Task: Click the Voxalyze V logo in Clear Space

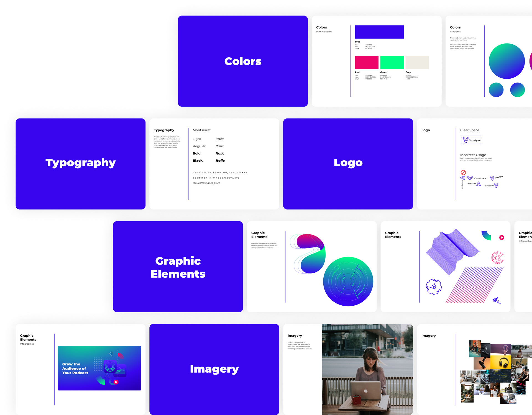Action: tap(466, 140)
